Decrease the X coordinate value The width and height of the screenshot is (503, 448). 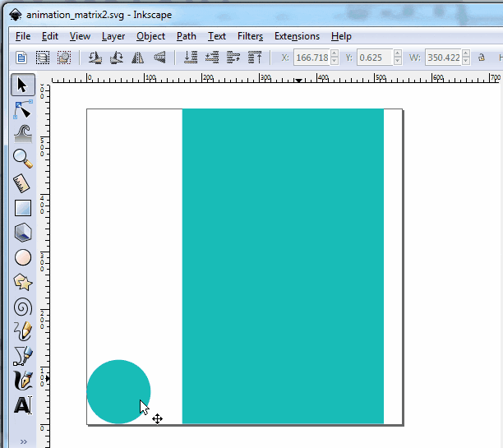pyautogui.click(x=335, y=61)
